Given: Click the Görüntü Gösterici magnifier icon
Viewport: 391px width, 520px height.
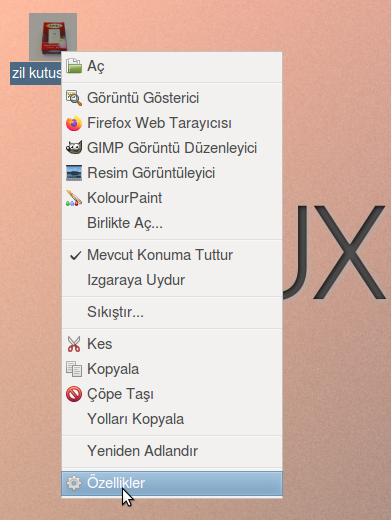Looking at the screenshot, I should point(74,98).
